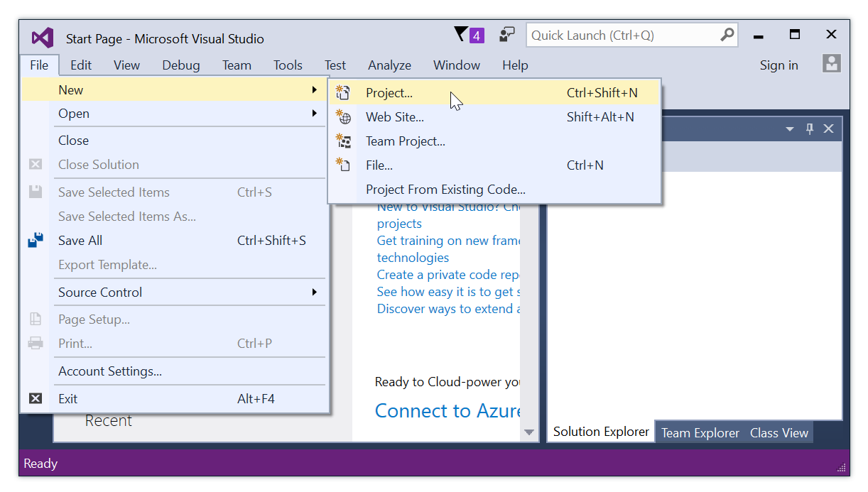868x492 pixels.
Task: Select Project... in the New submenu
Action: [495, 93]
